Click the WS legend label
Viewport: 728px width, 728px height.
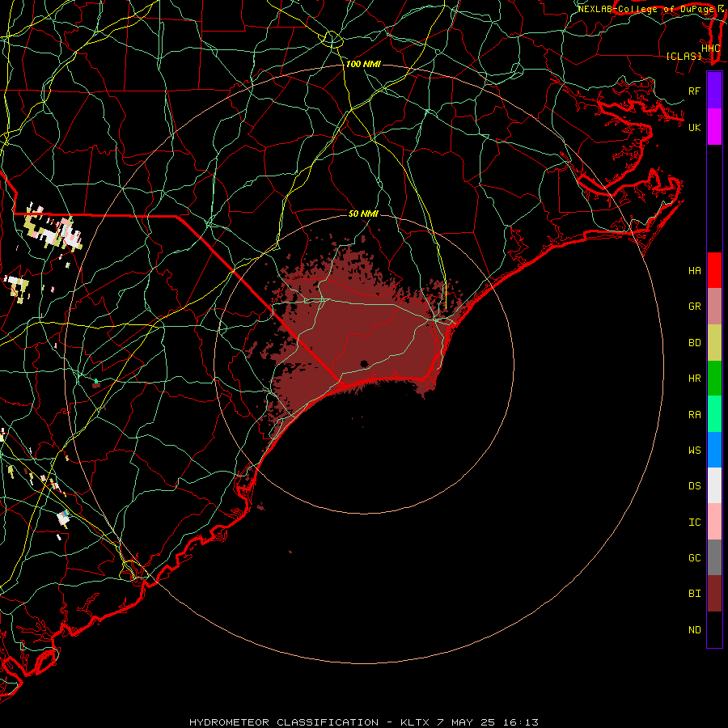click(694, 451)
